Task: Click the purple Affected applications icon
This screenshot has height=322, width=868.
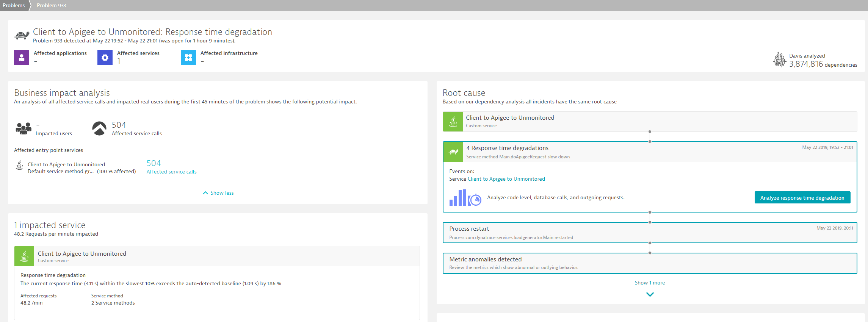Action: pyautogui.click(x=22, y=58)
